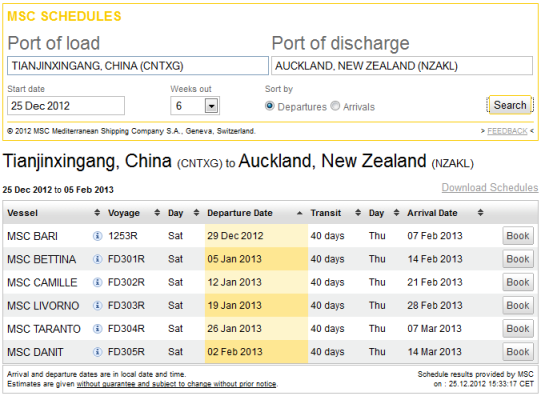Sort by Arrival Date column arrows

(x=480, y=213)
